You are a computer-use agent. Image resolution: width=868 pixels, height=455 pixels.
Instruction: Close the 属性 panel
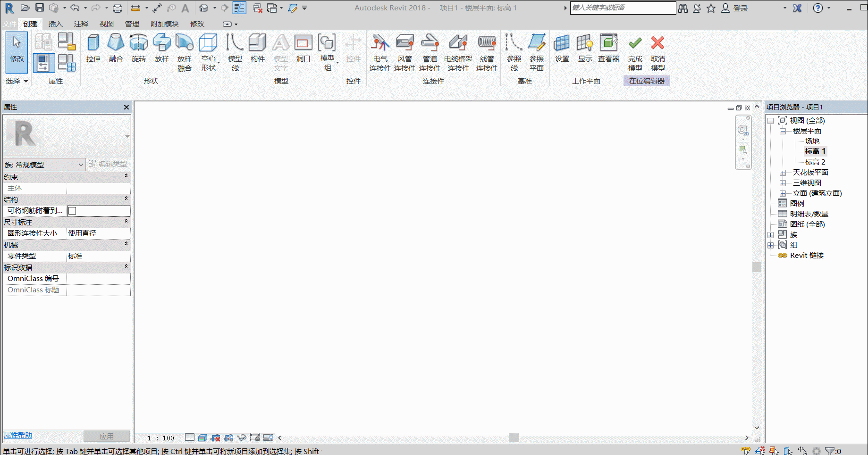pos(126,108)
